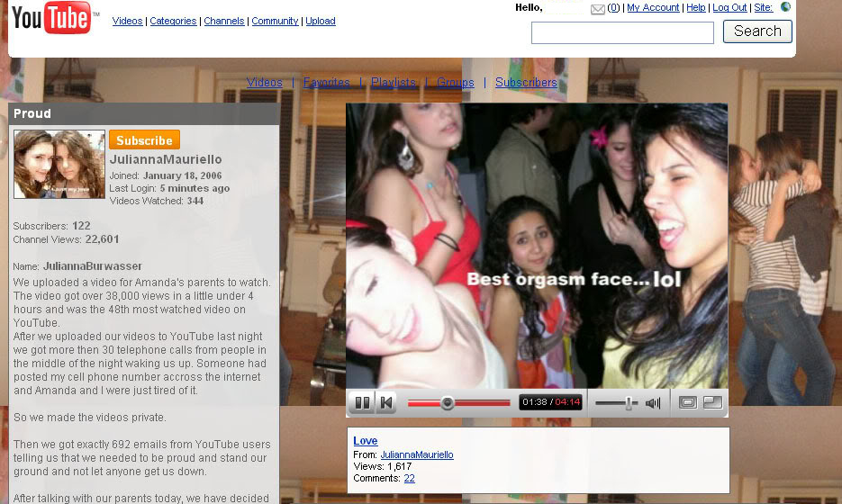The width and height of the screenshot is (842, 504).
Task: Focus the search text field
Action: point(621,32)
